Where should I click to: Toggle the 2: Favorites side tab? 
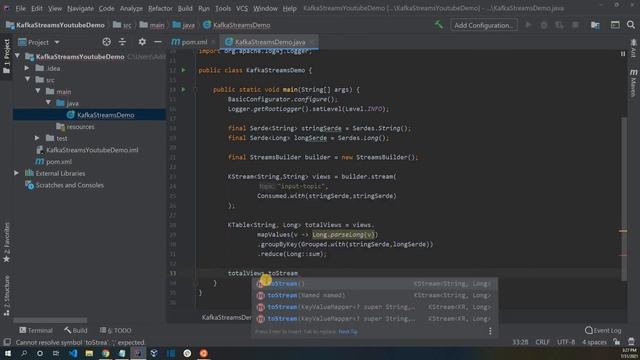6,242
